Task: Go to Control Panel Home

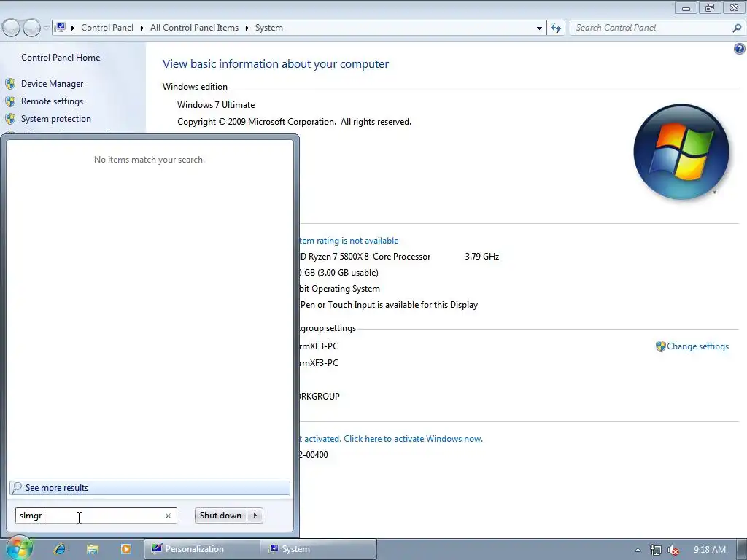Action: [x=61, y=58]
